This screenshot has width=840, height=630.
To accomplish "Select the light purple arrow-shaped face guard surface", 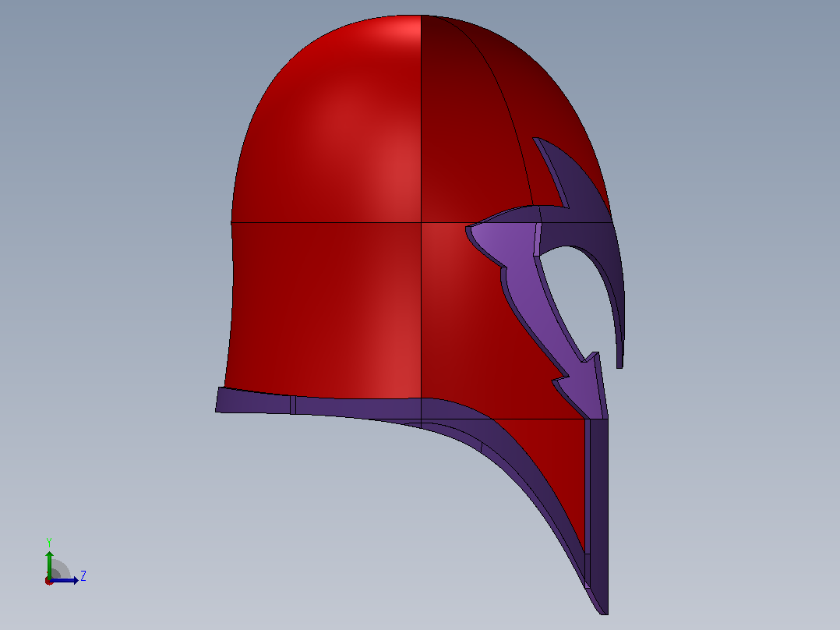I will pyautogui.click(x=536, y=311).
